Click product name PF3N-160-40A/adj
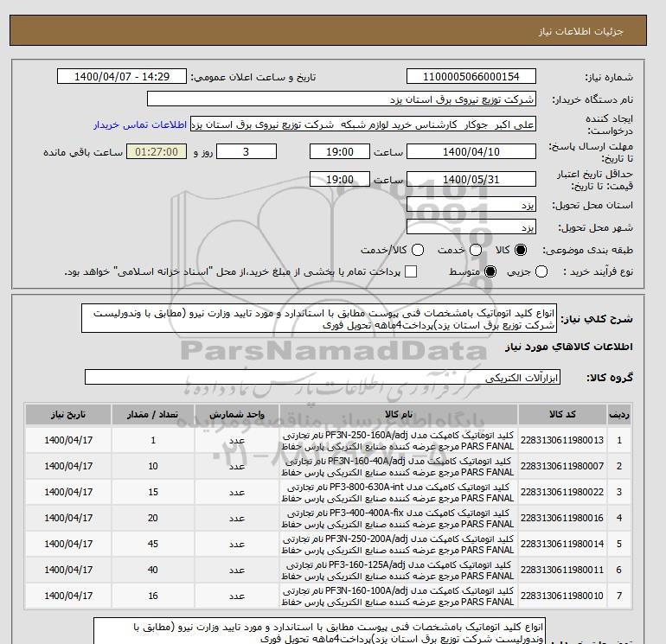The height and width of the screenshot is (644, 666). click(367, 461)
